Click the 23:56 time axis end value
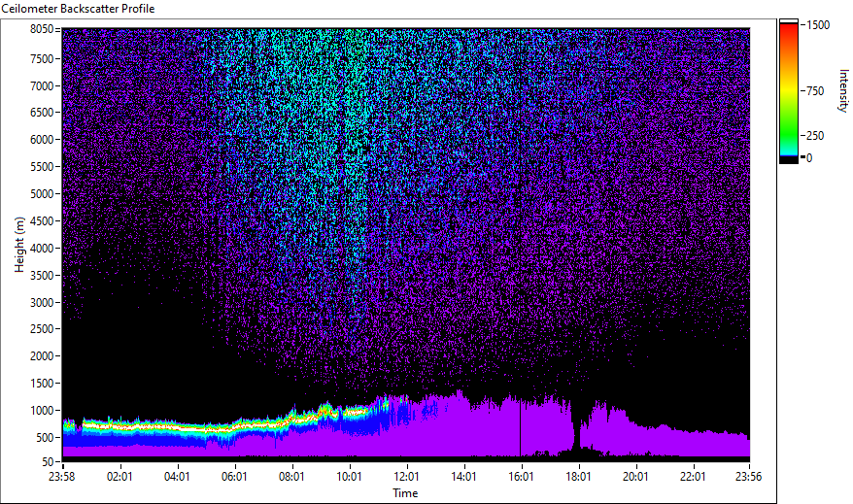The image size is (853, 504). (748, 477)
